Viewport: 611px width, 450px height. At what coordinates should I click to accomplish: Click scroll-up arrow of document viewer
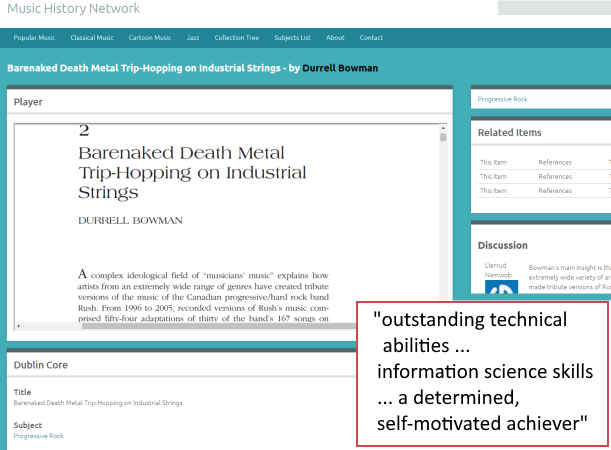pyautogui.click(x=443, y=129)
